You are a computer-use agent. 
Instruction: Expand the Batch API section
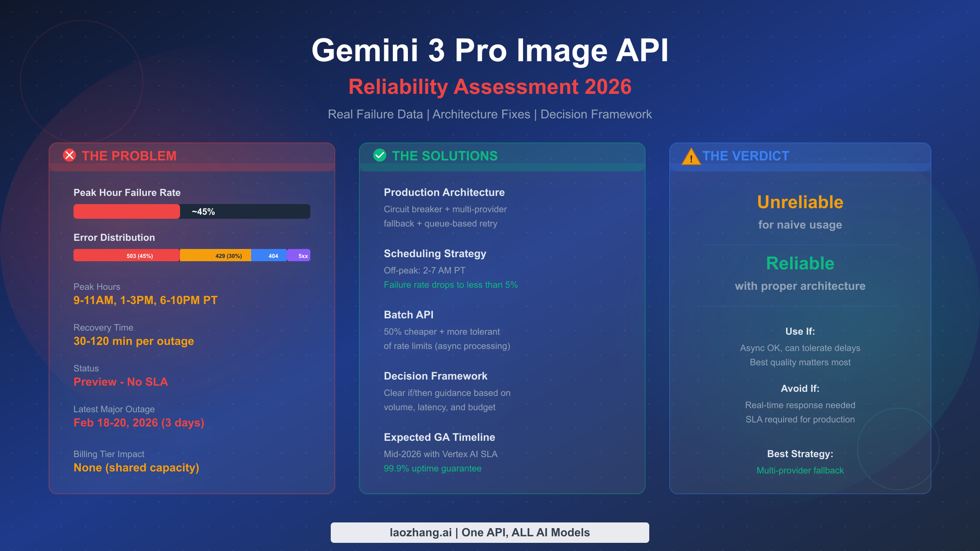[409, 315]
